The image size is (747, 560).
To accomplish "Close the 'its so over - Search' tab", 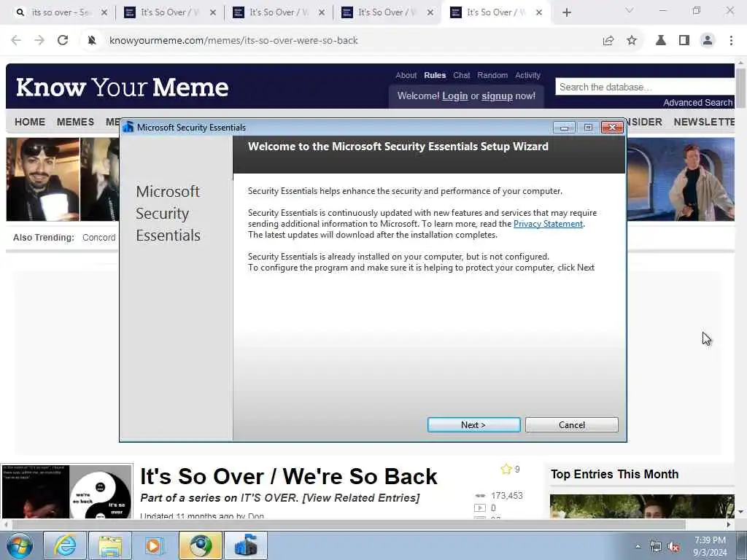I will point(104,12).
